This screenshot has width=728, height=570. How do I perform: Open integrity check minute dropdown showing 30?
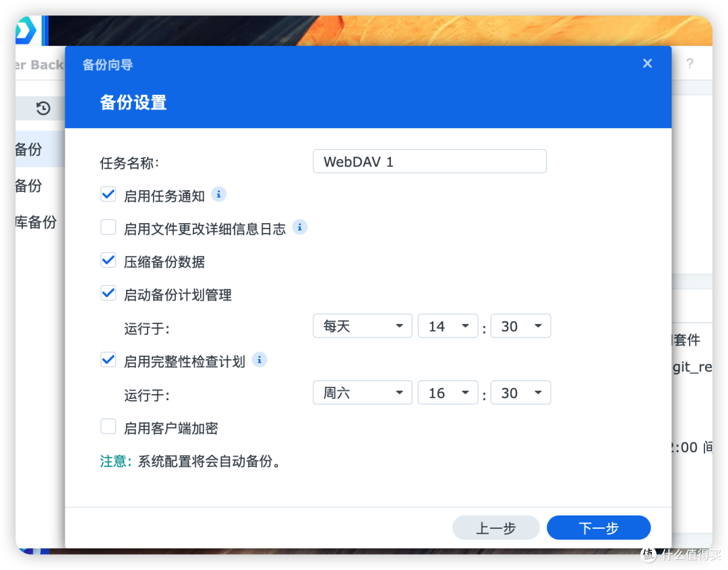tap(520, 393)
